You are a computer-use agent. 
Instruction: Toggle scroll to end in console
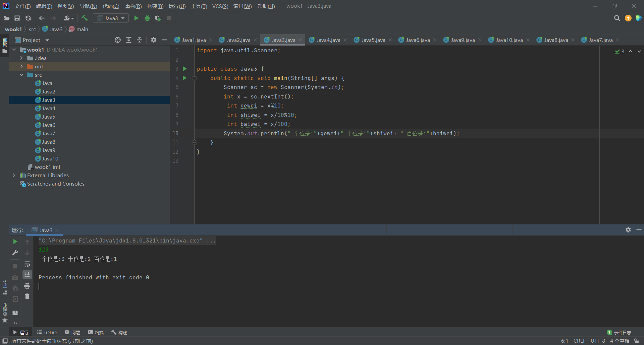click(27, 275)
